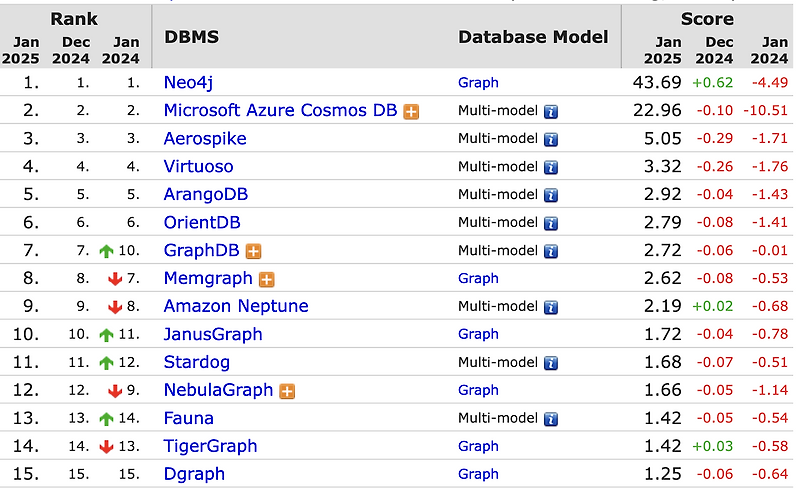Open the TigerGraph link
Screen dimensions: 800x489
coord(210,446)
